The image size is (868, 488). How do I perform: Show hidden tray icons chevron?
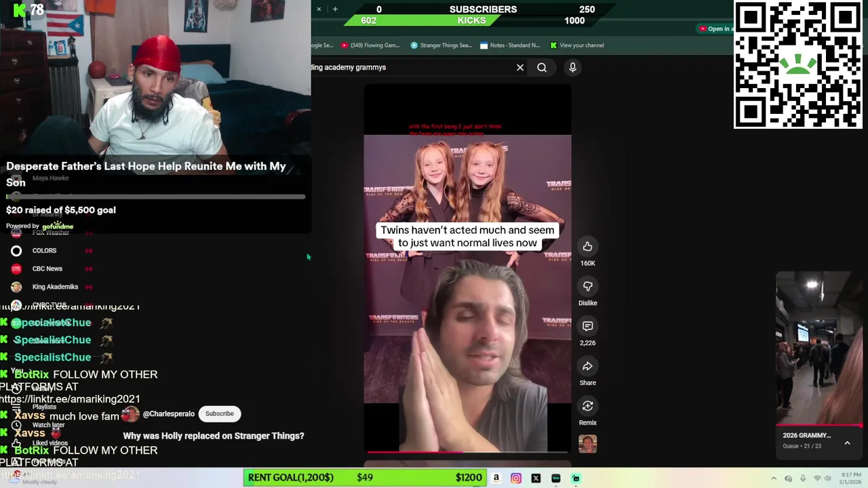pyautogui.click(x=774, y=479)
